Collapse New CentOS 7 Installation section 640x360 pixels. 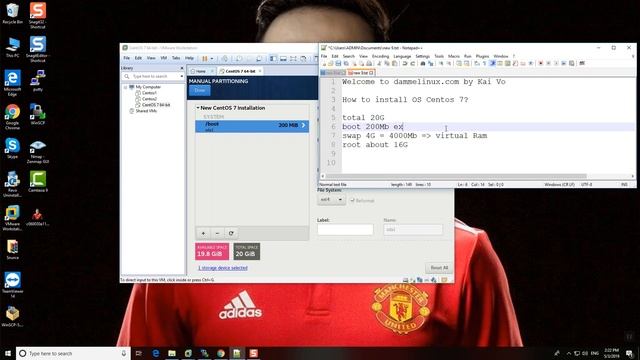[x=198, y=108]
